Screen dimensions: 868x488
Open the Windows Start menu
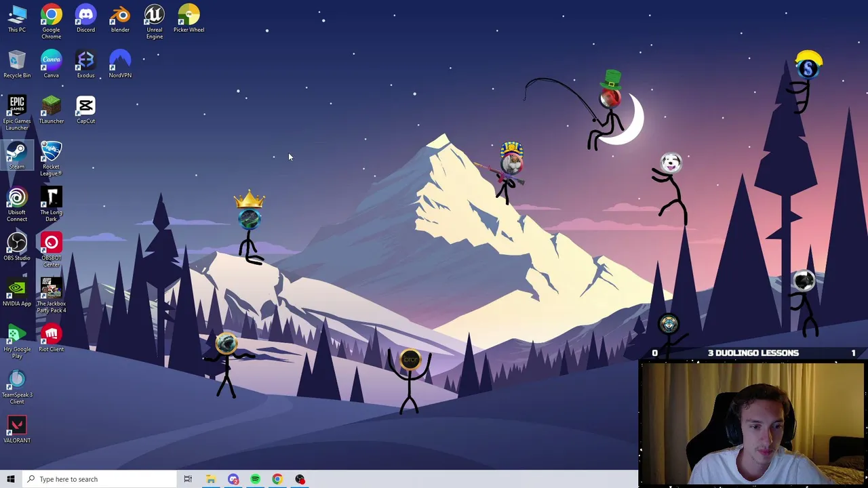(10, 479)
